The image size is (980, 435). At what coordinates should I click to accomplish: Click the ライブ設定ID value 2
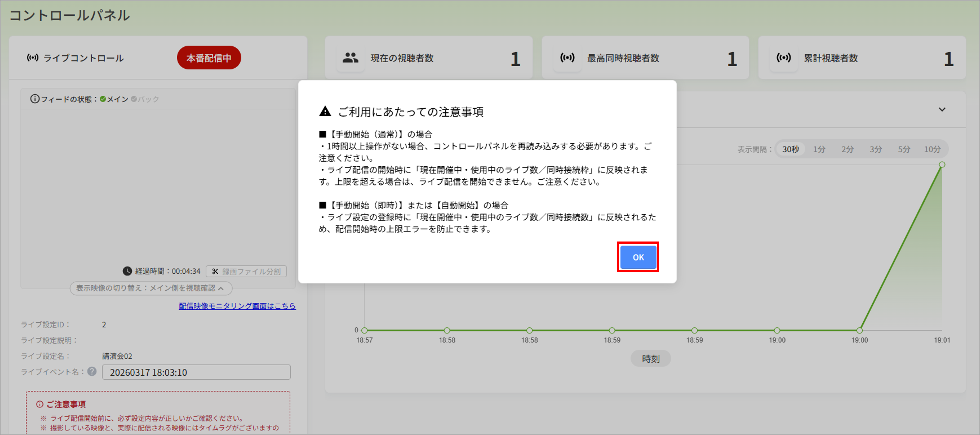point(104,325)
